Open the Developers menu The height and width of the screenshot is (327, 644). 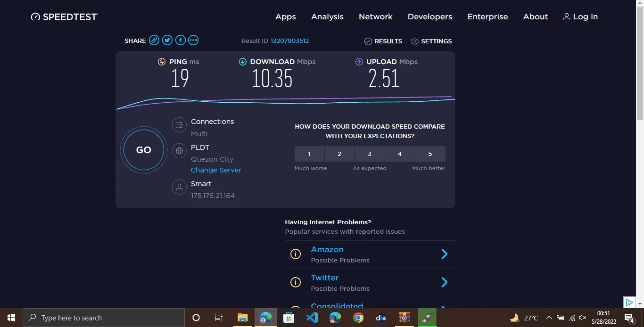pos(430,16)
